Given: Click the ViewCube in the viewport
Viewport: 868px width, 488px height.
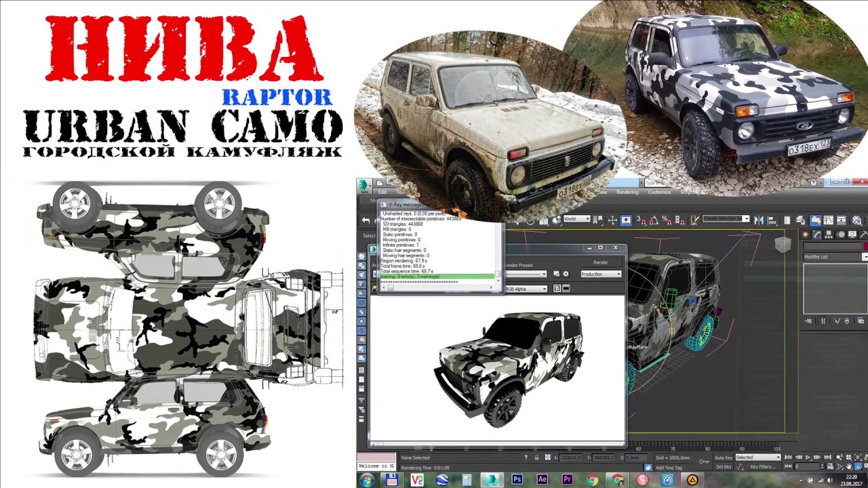Looking at the screenshot, I should (x=783, y=245).
